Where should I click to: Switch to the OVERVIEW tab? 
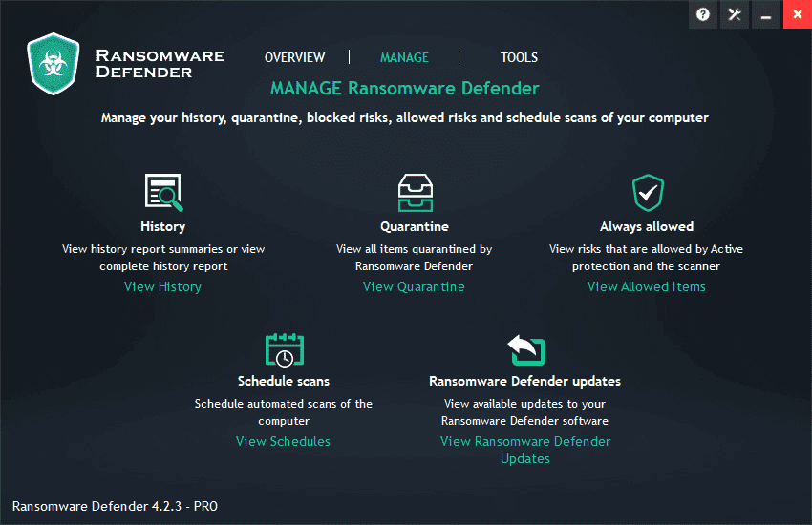tap(294, 57)
